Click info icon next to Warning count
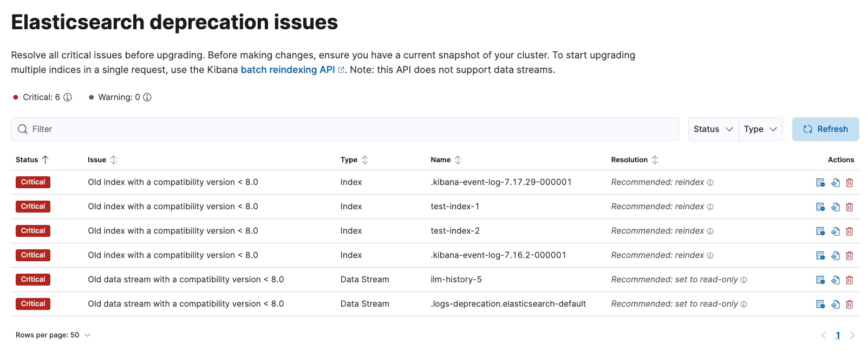This screenshot has height=351, width=868. [147, 97]
